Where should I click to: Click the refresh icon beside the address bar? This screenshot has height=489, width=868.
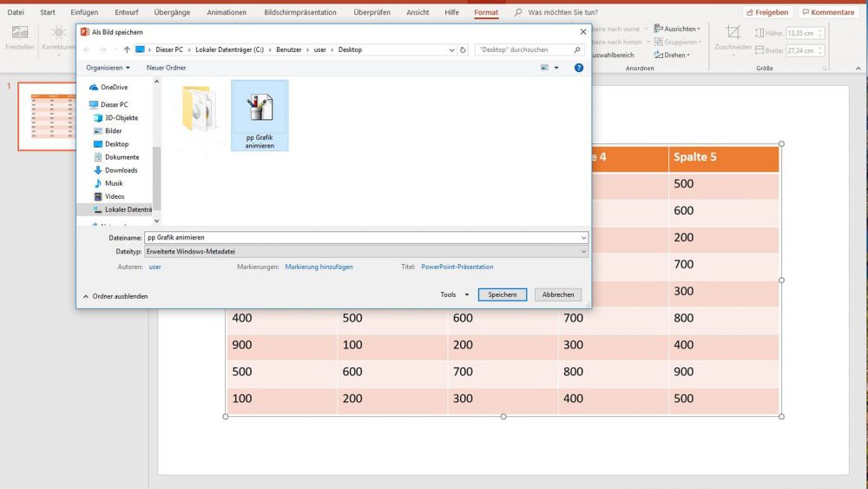click(x=463, y=50)
